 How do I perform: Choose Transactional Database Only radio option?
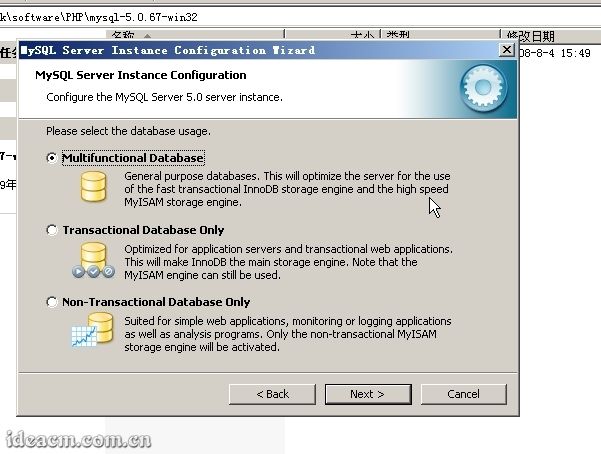click(x=52, y=230)
